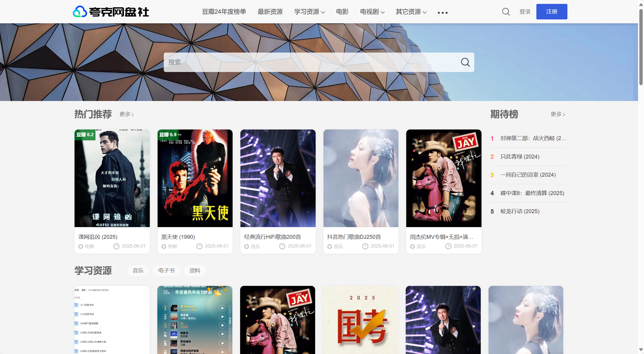Open 更多 next to 热门推荐
This screenshot has height=354, width=644.
pyautogui.click(x=127, y=114)
